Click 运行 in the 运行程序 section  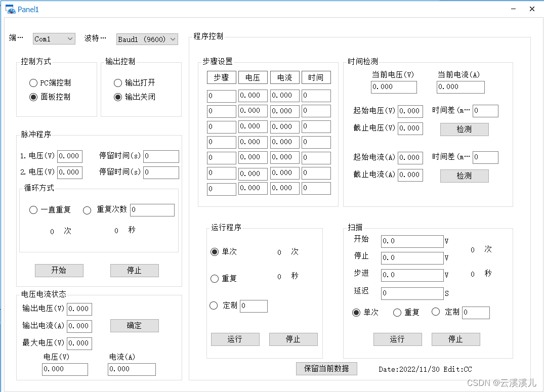(x=235, y=339)
